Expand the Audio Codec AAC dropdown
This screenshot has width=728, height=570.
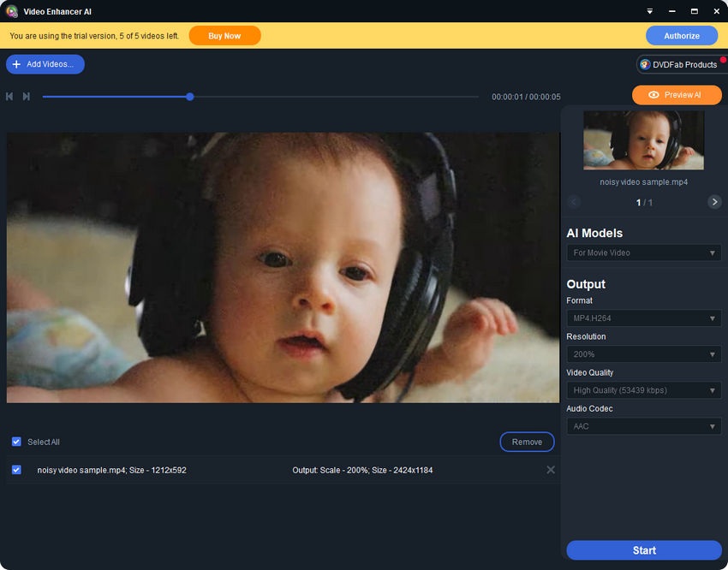click(643, 426)
